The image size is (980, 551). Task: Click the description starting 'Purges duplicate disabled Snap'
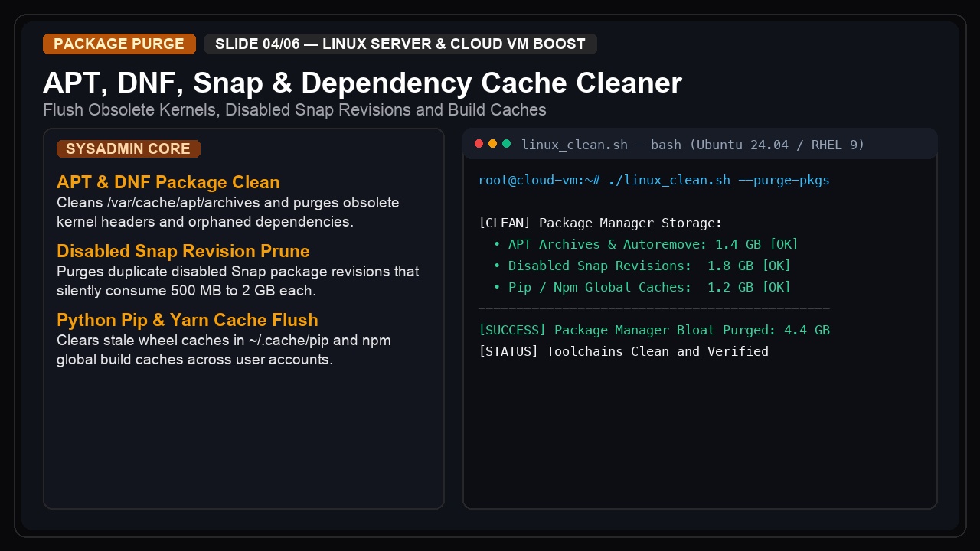(x=238, y=282)
